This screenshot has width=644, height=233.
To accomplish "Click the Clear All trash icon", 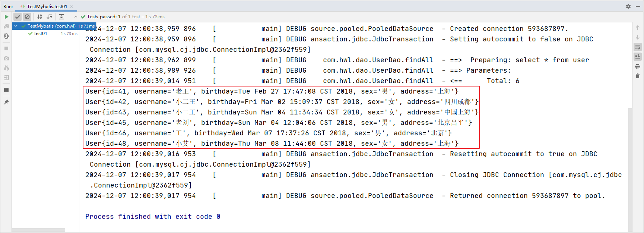I will pos(638,76).
